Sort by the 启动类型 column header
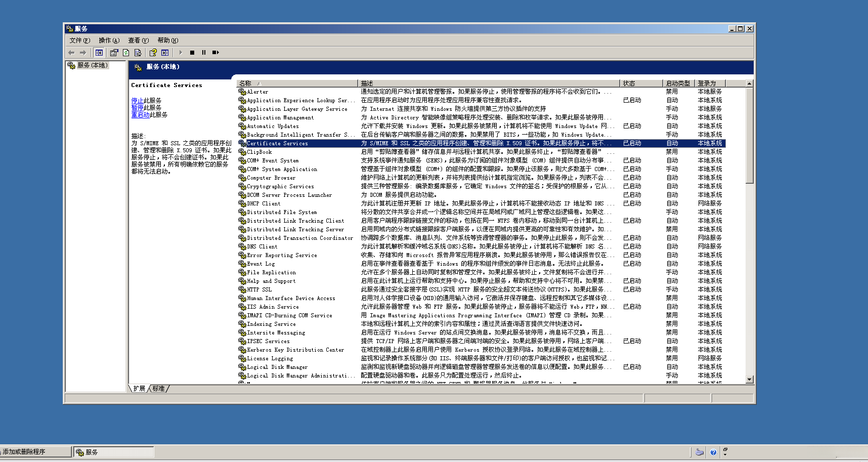This screenshot has width=868, height=462. pos(679,83)
